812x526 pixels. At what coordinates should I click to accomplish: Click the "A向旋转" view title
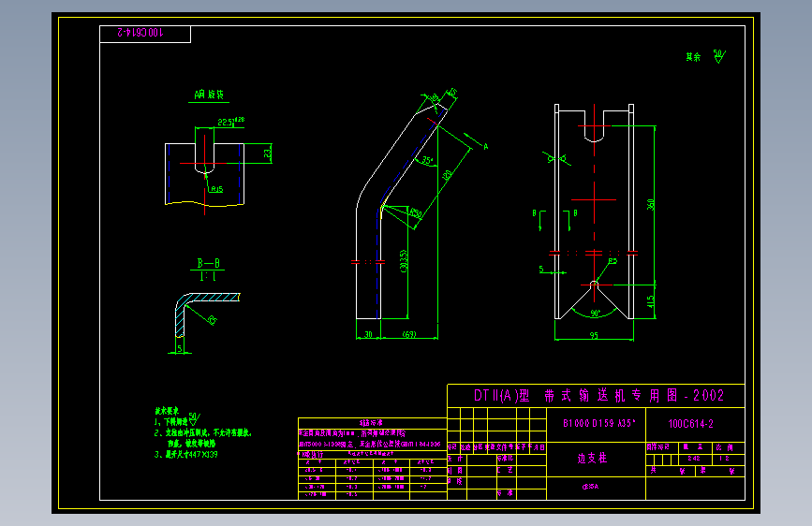coord(209,95)
